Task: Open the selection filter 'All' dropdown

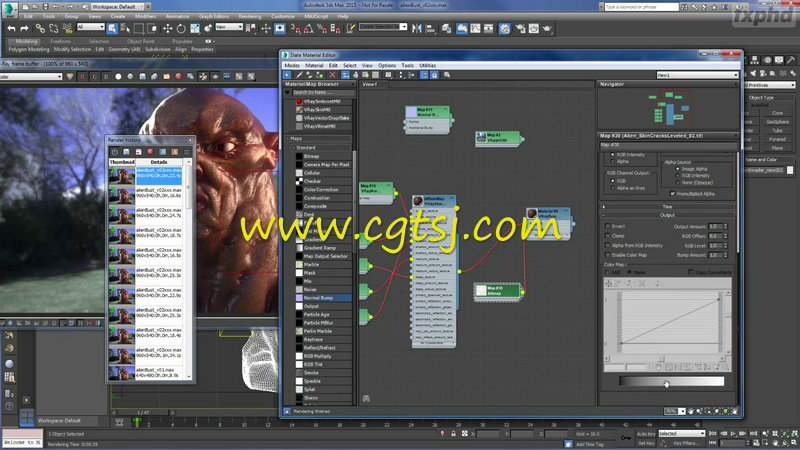Action: (90, 27)
